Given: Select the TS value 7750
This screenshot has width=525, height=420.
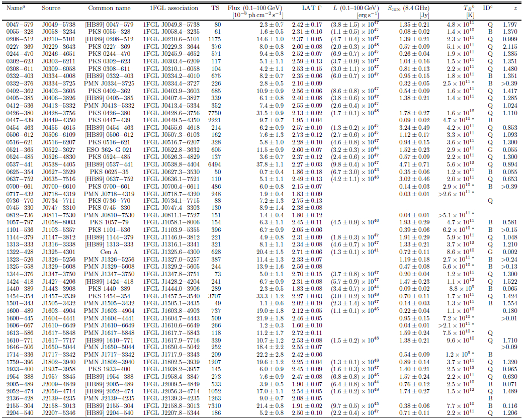Looking at the screenshot, I should pyautogui.click(x=215, y=113).
